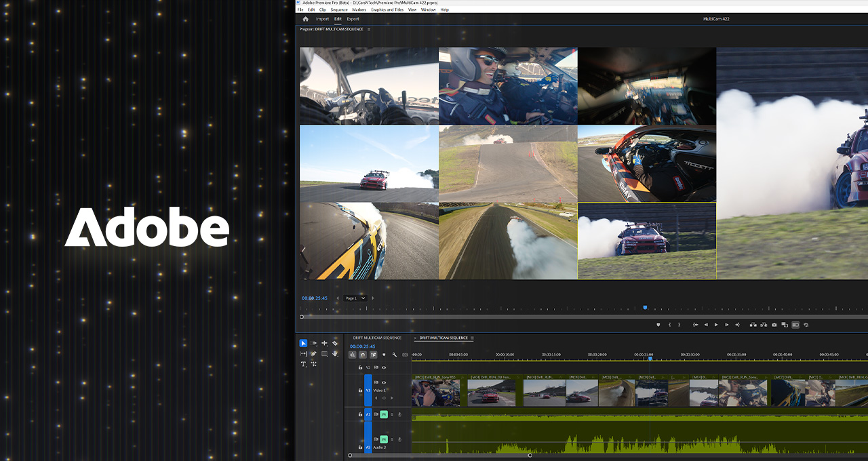Viewport: 868px width, 461px height.
Task: Select the Razor tool
Action: point(335,344)
